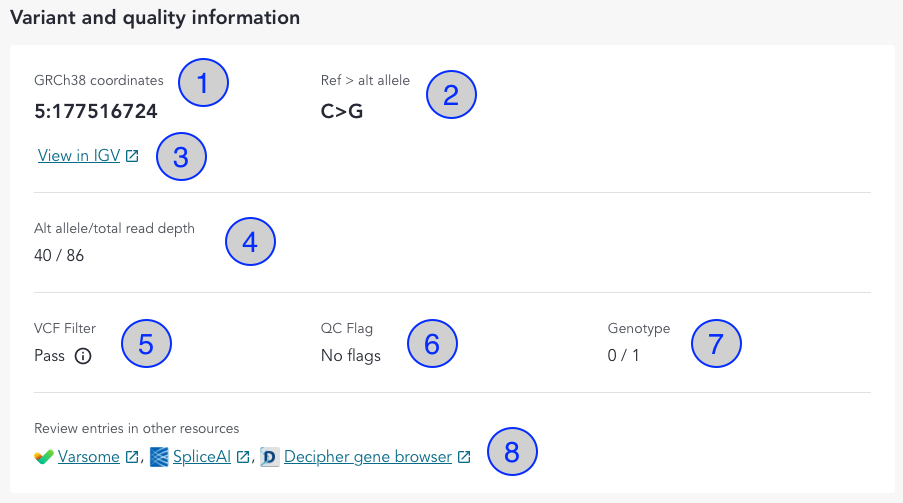
Task: Open the Varsome link
Action: tap(90, 457)
